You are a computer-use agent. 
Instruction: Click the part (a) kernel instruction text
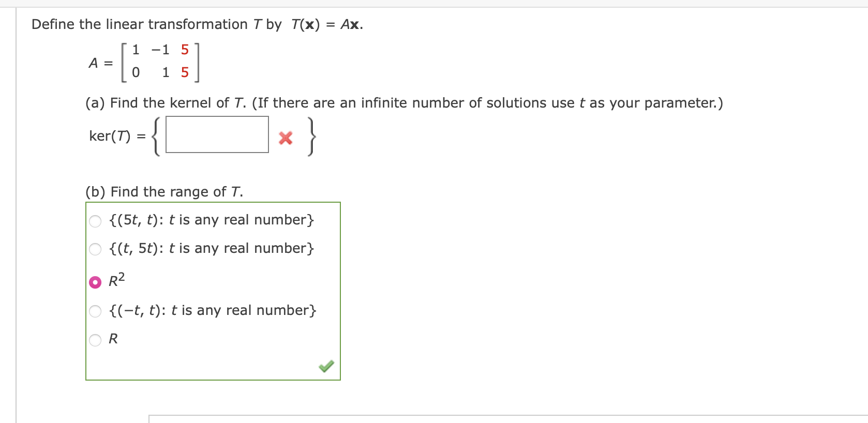pos(403,102)
